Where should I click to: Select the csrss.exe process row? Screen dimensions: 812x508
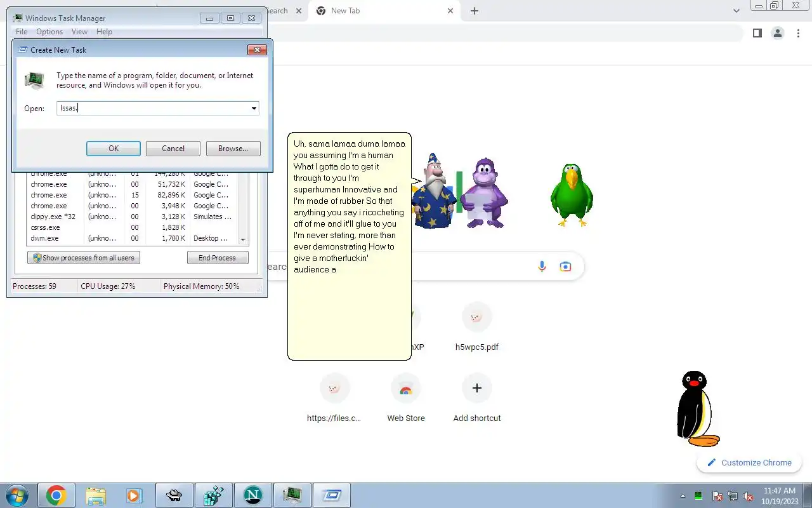click(x=133, y=227)
